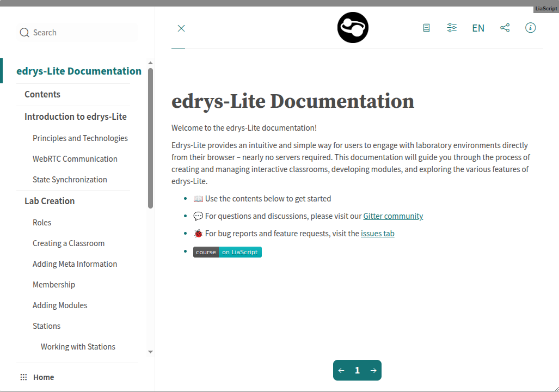Open the issues tab link
Image resolution: width=559 pixels, height=392 pixels.
click(x=377, y=234)
